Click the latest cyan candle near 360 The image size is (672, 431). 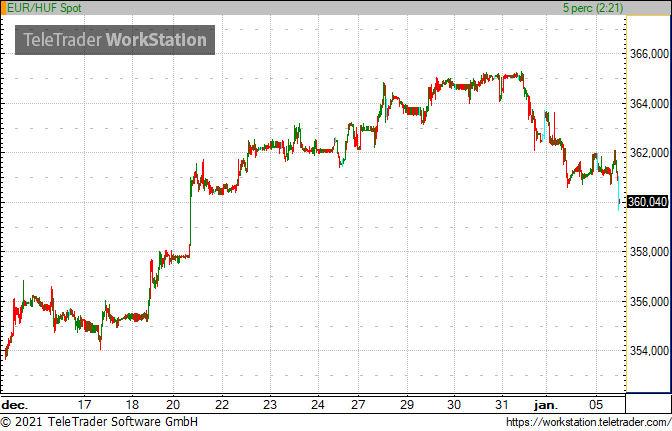(618, 194)
